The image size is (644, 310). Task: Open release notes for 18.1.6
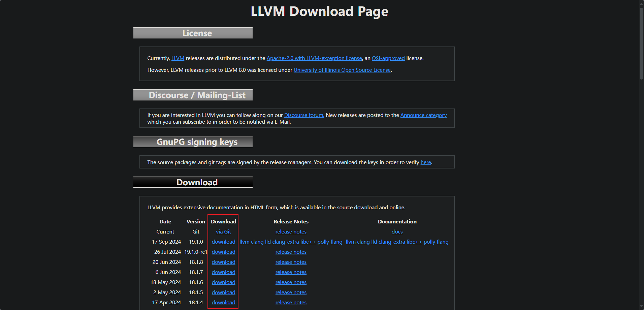[291, 282]
